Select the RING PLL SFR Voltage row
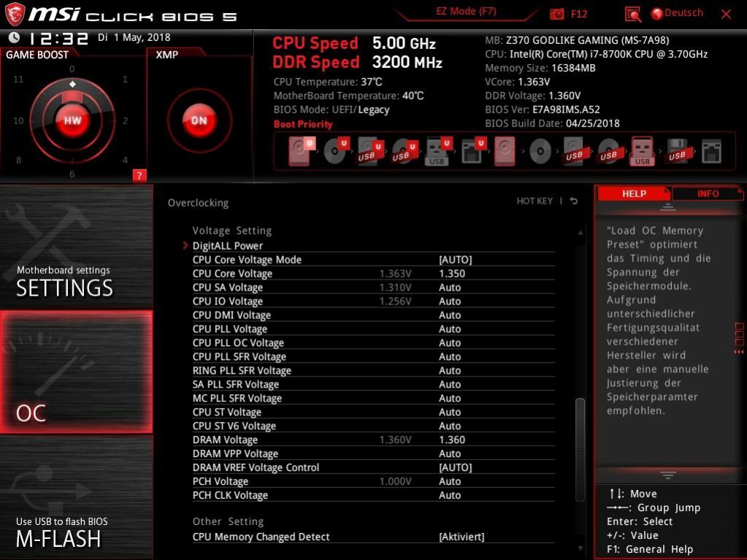 click(x=374, y=370)
